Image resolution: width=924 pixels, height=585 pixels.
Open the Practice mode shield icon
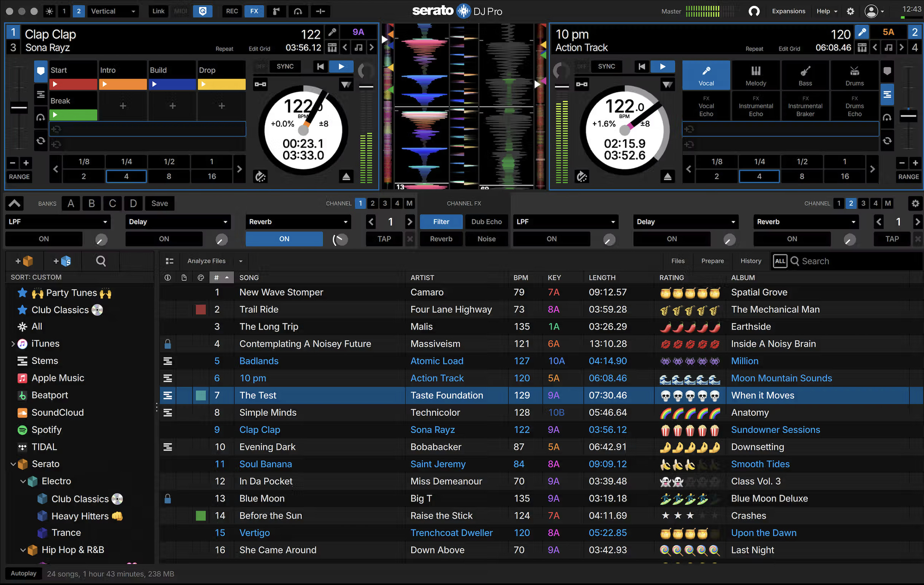pyautogui.click(x=202, y=11)
